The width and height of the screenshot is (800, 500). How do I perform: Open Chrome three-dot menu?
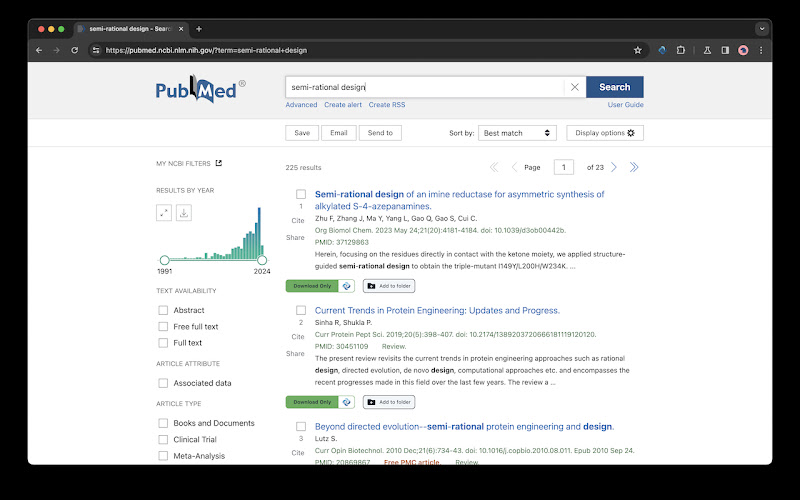(x=761, y=50)
